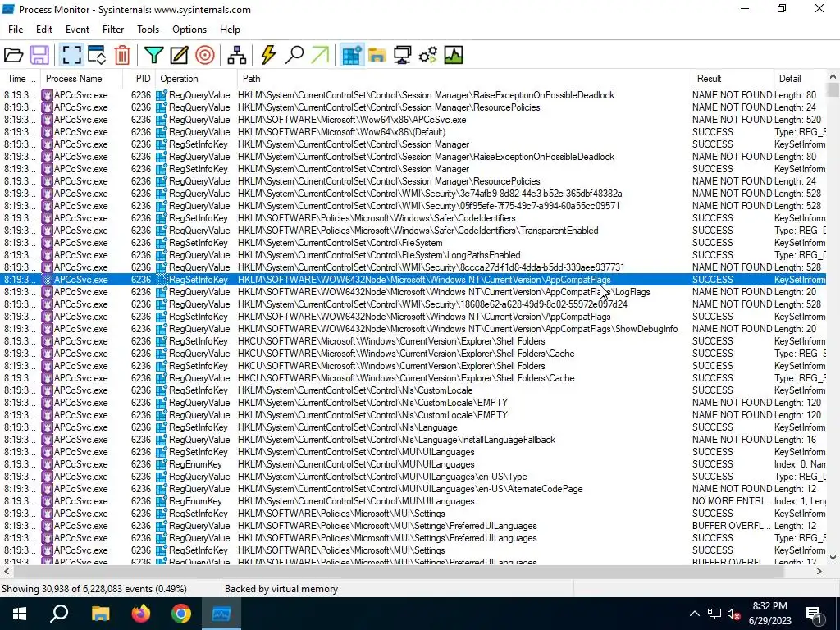Select the Wow64\x86\(Default) row
The image size is (840, 630).
413,132
